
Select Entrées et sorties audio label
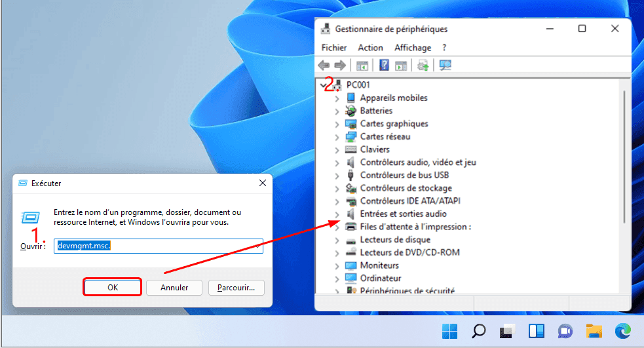(x=404, y=214)
